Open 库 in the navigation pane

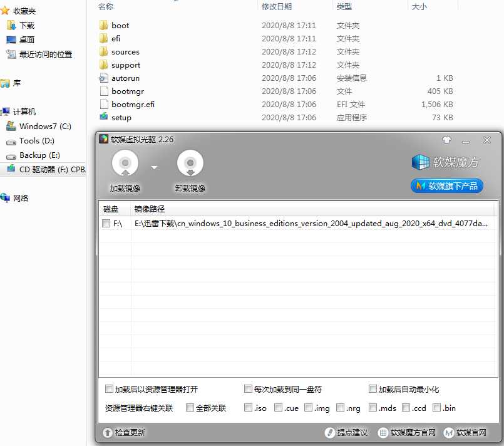tap(17, 83)
